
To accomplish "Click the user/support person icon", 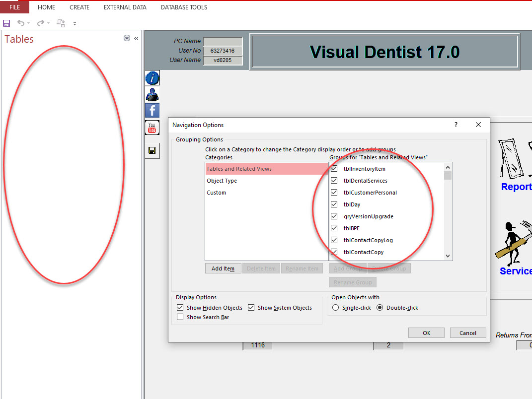I will [152, 95].
